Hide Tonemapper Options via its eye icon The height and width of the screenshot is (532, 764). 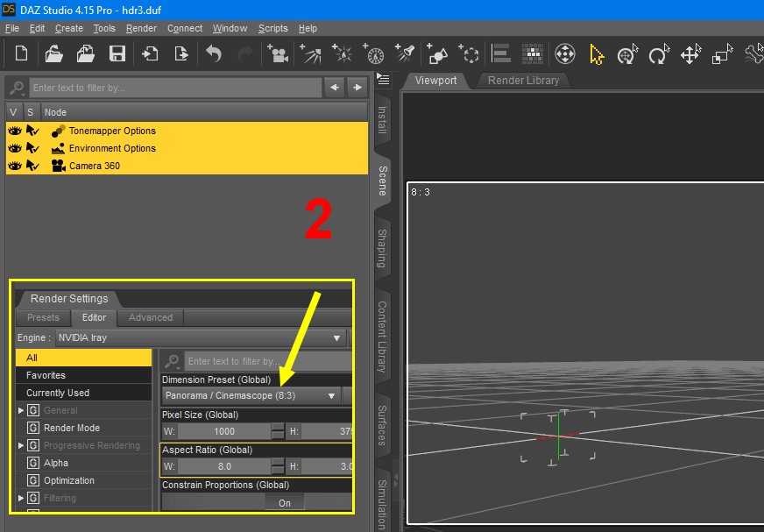(15, 131)
